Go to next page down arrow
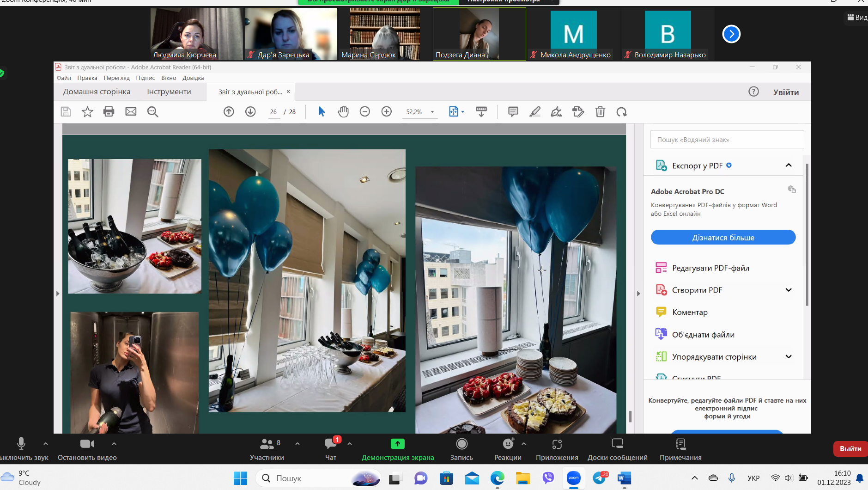The width and height of the screenshot is (868, 490). 250,111
